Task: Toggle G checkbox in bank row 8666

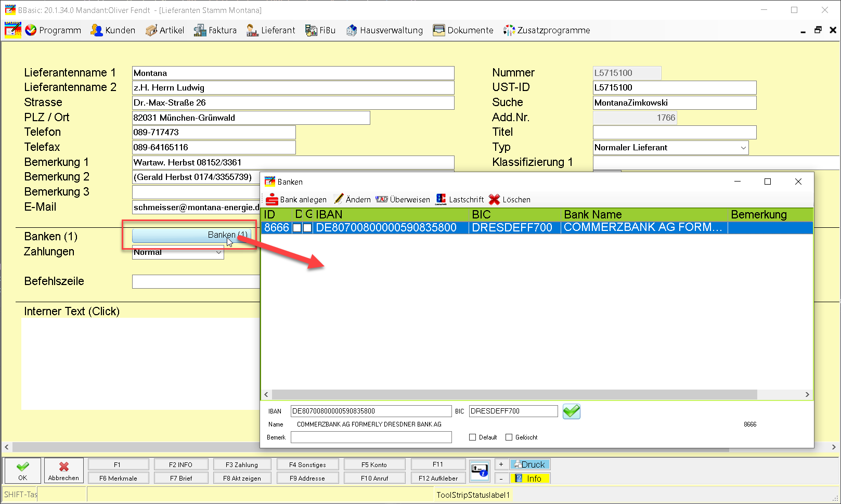Action: 307,228
